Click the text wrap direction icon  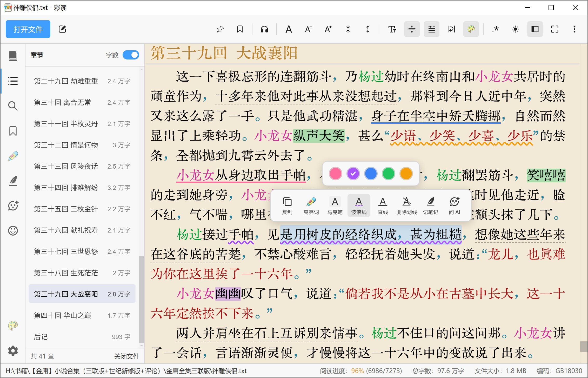[x=451, y=29]
